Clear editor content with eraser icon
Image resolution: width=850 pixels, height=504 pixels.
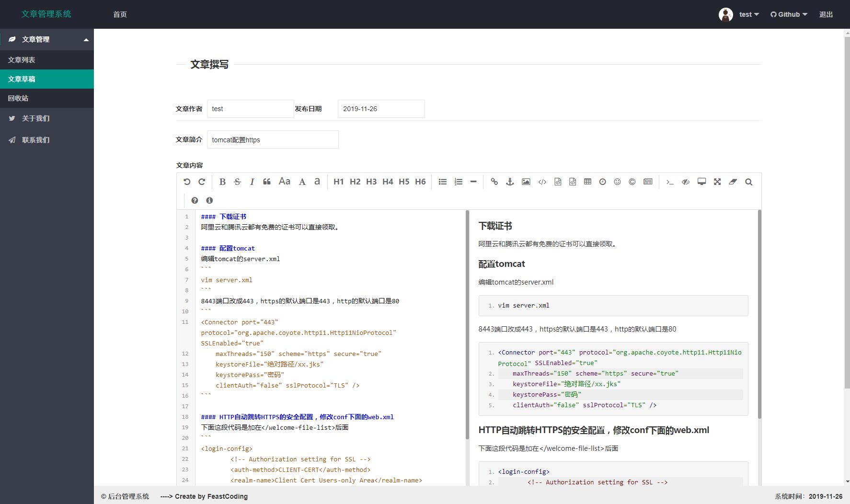coord(733,182)
